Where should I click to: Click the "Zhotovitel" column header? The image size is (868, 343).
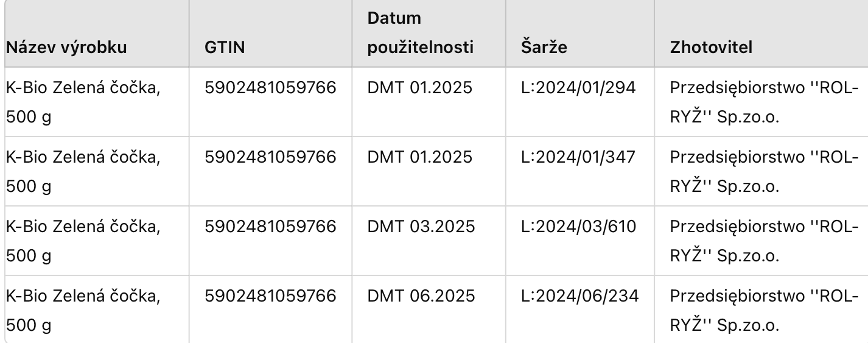click(711, 48)
